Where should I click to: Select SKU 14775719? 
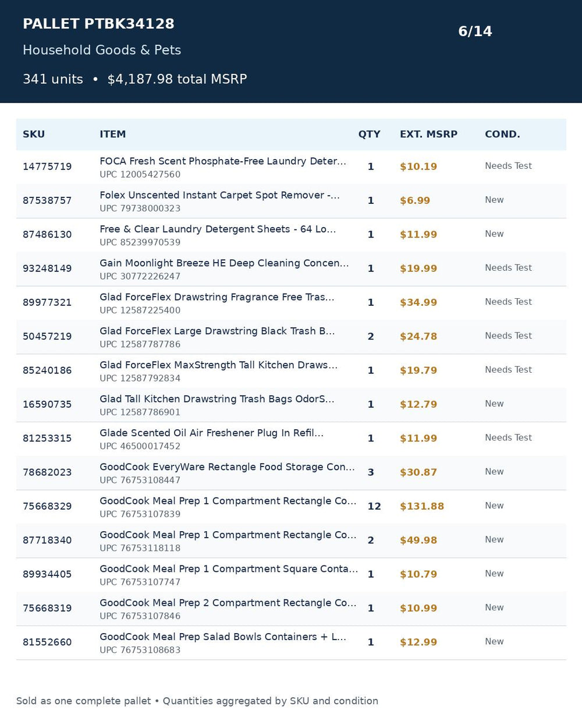pyautogui.click(x=47, y=167)
